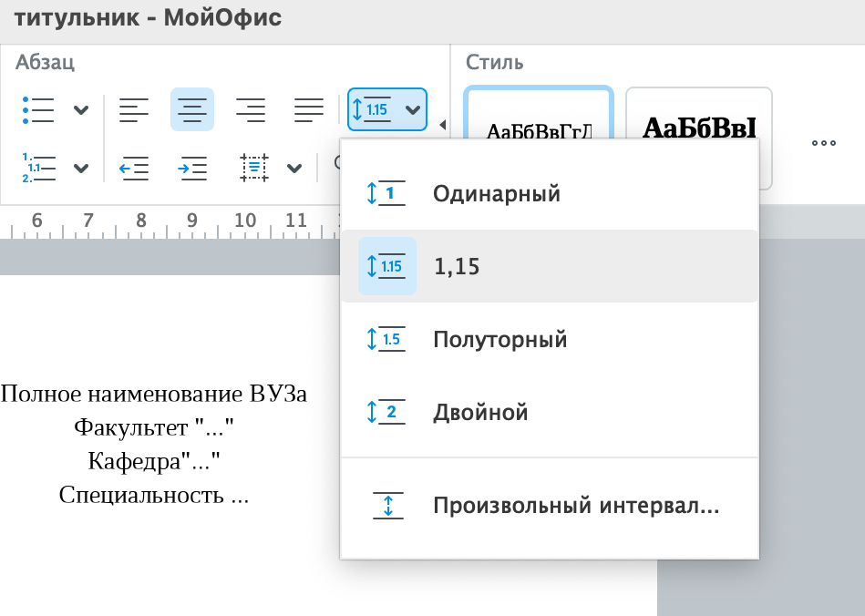Screen dimensions: 865x616
Task: Click the single spacing icon in the menu
Action: (x=386, y=193)
